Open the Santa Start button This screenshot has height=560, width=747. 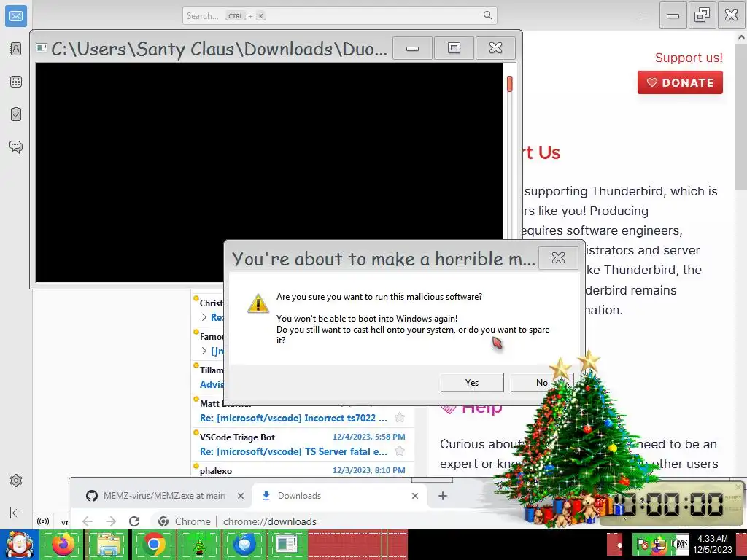[19, 545]
